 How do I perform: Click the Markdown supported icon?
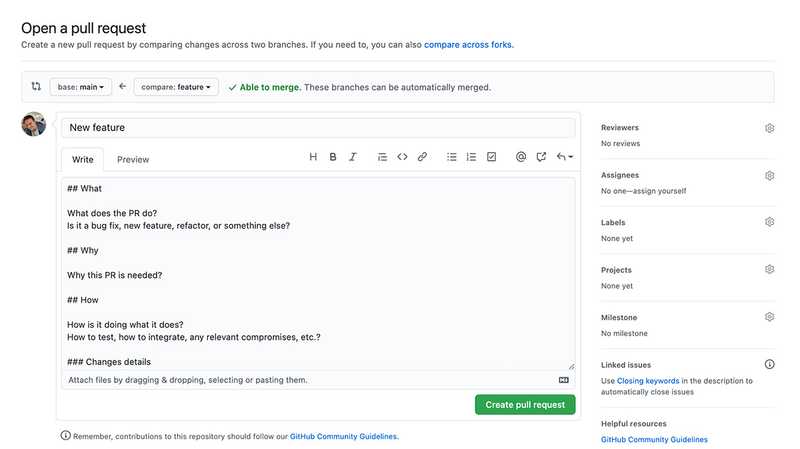(564, 380)
